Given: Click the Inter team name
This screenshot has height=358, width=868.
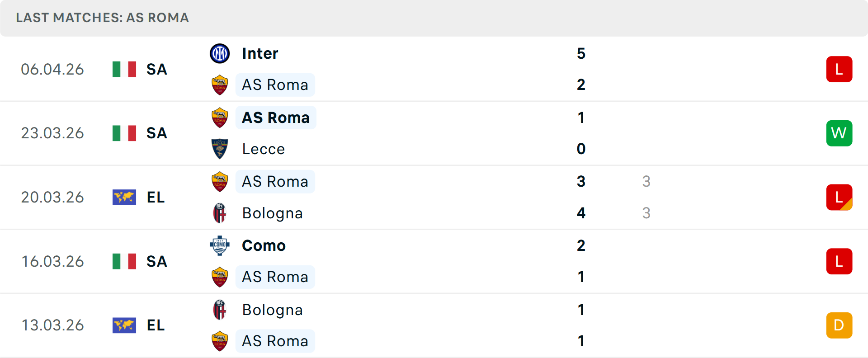Looking at the screenshot, I should coord(259,53).
